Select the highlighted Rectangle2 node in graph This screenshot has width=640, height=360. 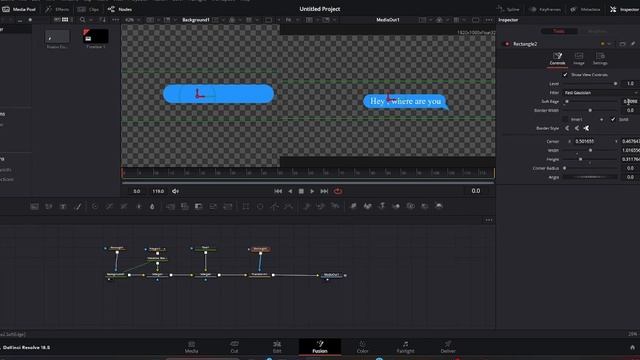[x=260, y=249]
